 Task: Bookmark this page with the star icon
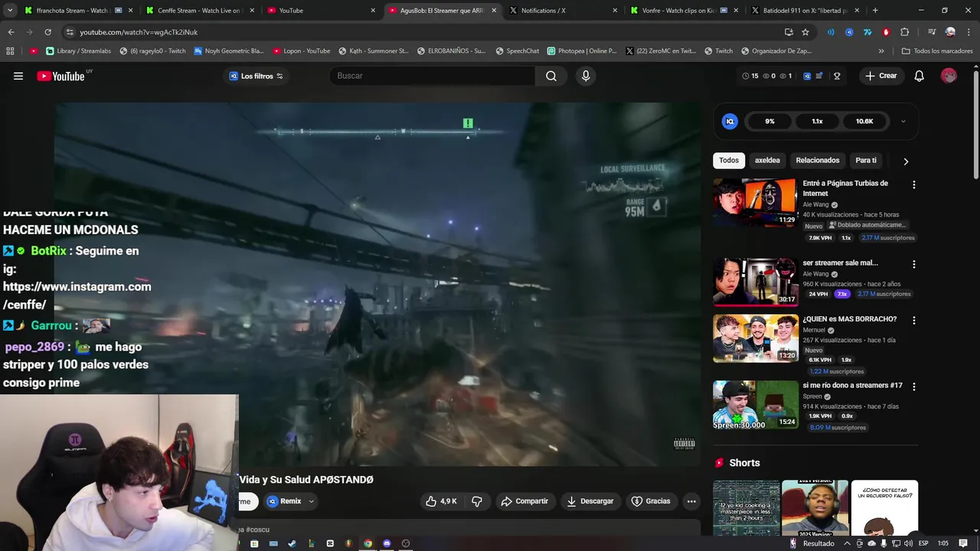tap(805, 32)
